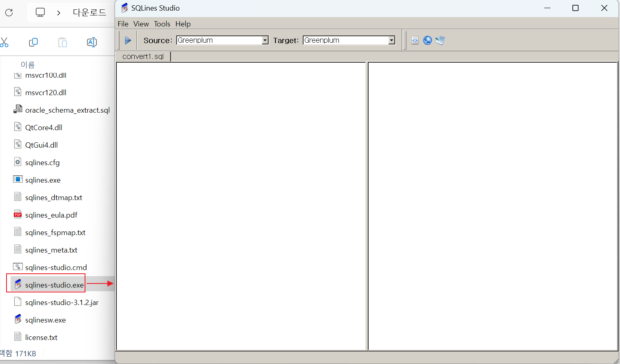Click the Rename icon in File Explorer
This screenshot has height=364, width=620.
(92, 42)
